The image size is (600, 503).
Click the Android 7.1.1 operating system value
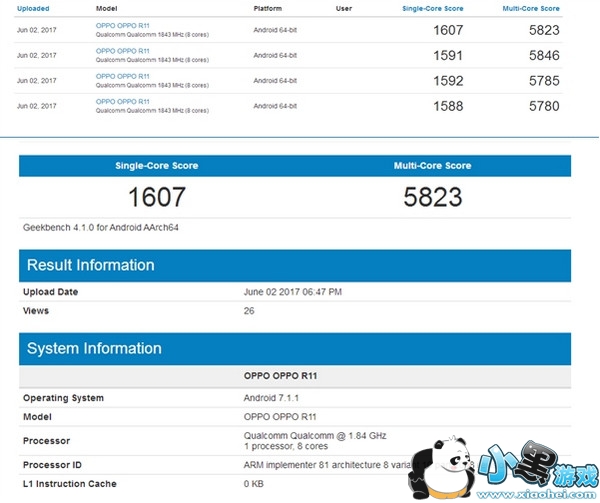click(x=274, y=397)
